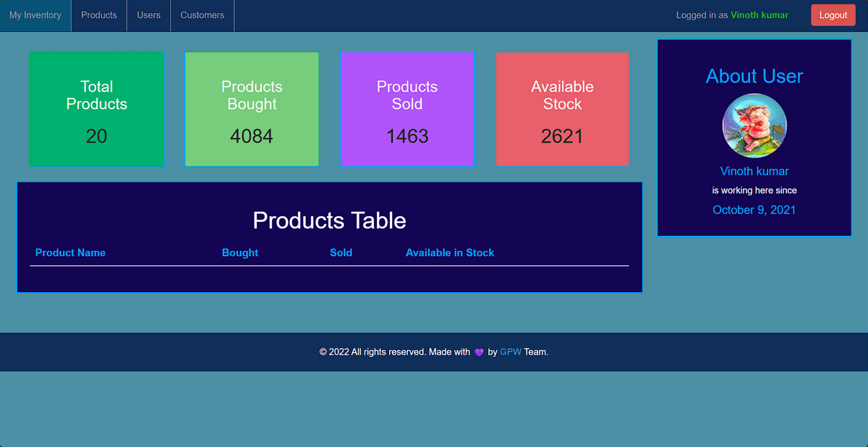Click the Available in Stock column header

pos(450,252)
